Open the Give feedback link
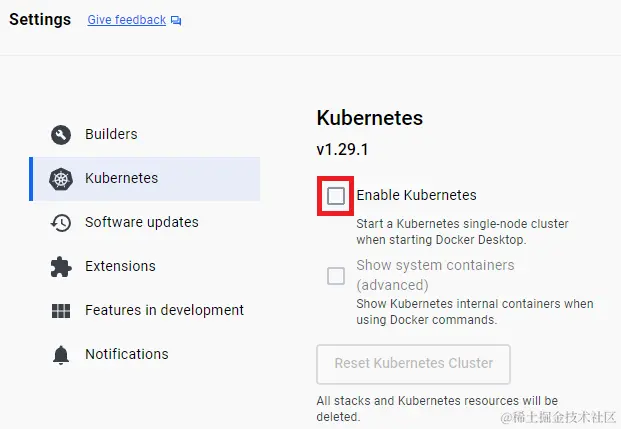The height and width of the screenshot is (429, 621). point(127,20)
